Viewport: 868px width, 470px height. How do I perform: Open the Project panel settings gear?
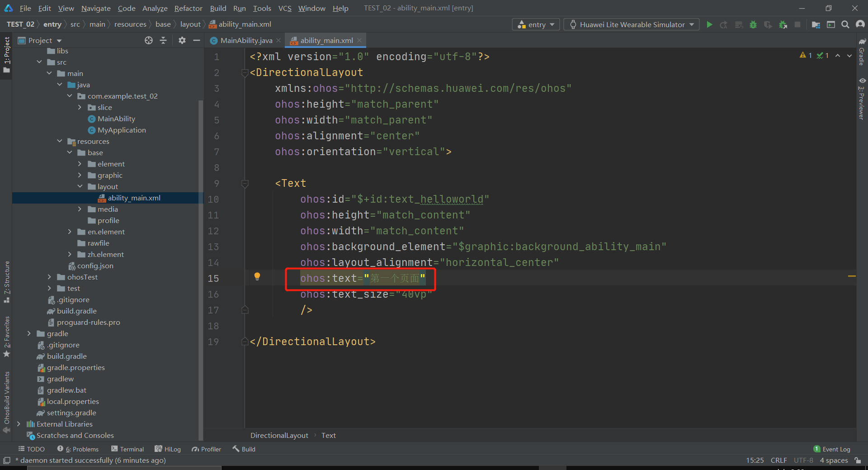(182, 40)
